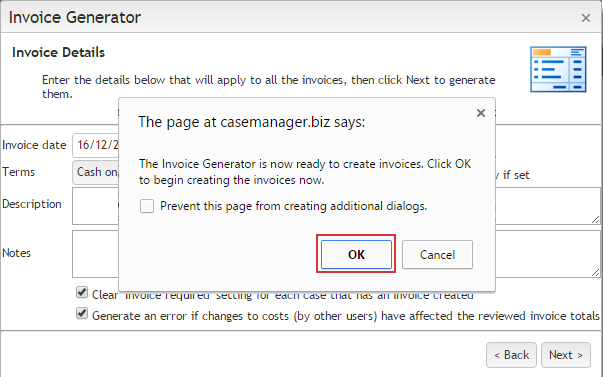
Task: Close the Invoice Generator window
Action: 586,18
